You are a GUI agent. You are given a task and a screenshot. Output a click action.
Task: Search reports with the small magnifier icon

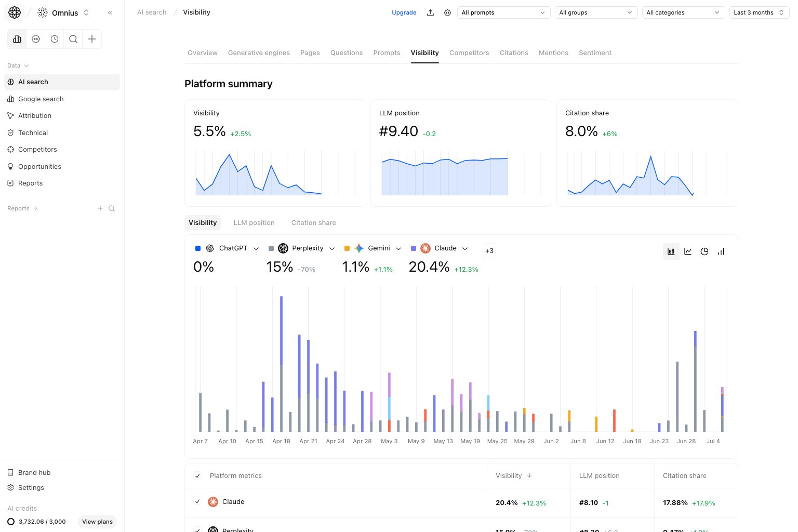(x=112, y=208)
